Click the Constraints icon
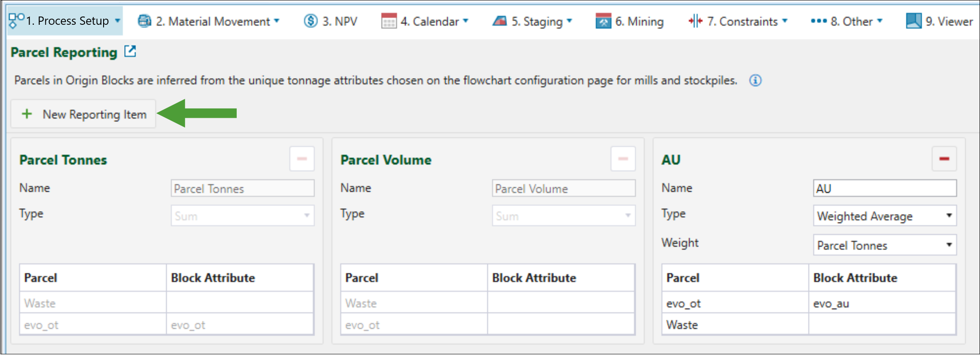The width and height of the screenshot is (980, 356). coord(695,21)
